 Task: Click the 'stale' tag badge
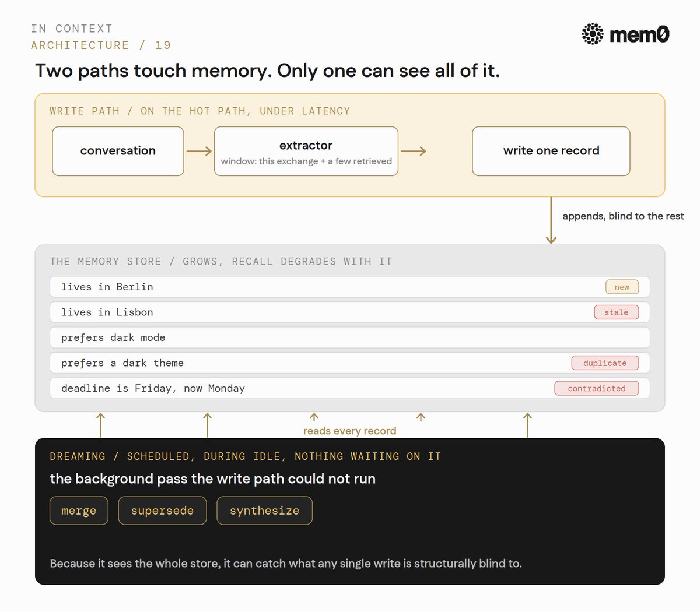click(617, 312)
